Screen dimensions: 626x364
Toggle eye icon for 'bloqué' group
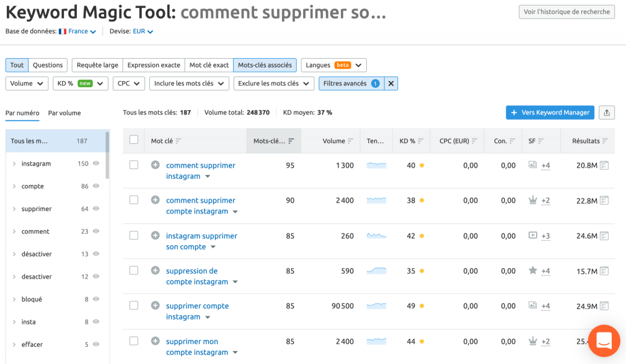(96, 298)
